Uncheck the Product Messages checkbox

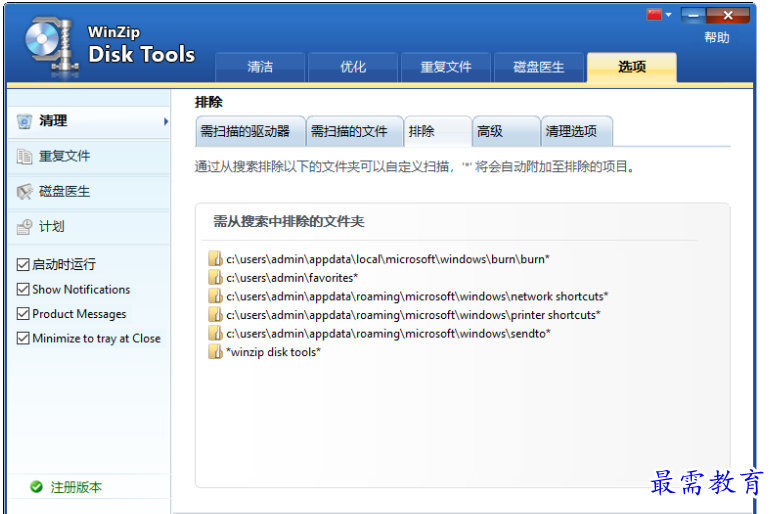[23, 314]
